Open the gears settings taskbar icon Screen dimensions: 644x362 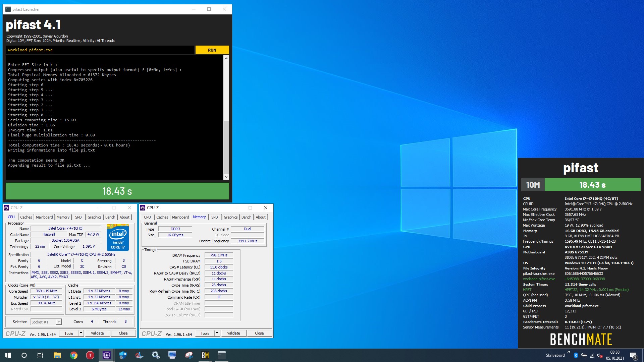click(x=156, y=355)
